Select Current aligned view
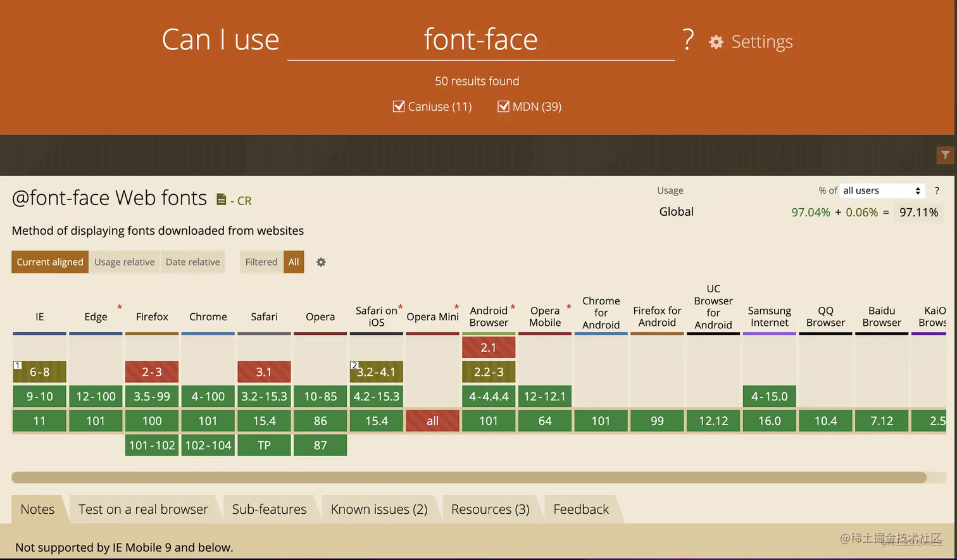Image resolution: width=957 pixels, height=560 pixels. (50, 262)
